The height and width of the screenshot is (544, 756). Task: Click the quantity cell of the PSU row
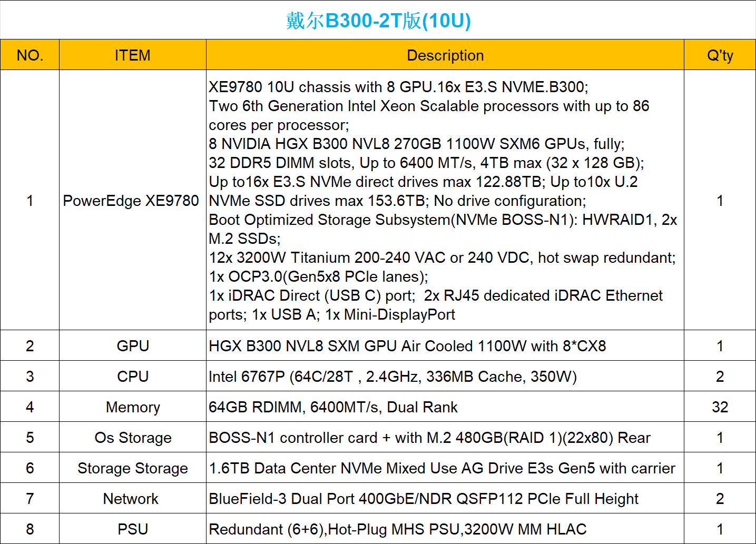720,529
